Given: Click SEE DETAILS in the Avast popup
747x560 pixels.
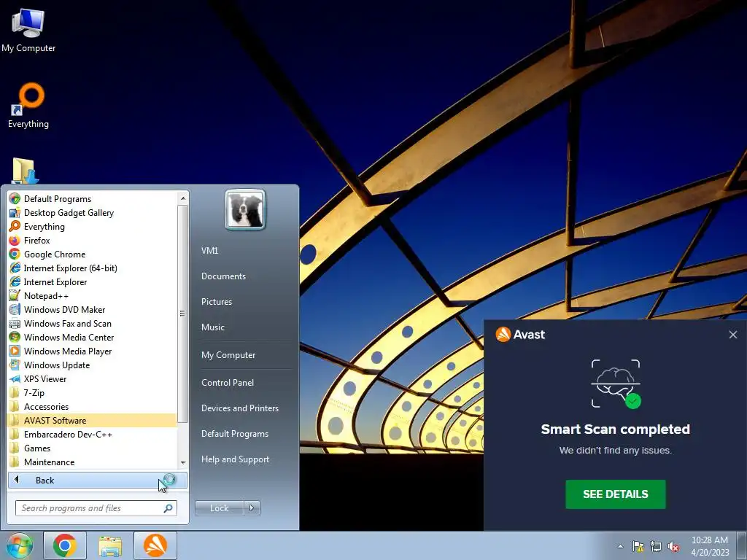Looking at the screenshot, I should click(616, 494).
